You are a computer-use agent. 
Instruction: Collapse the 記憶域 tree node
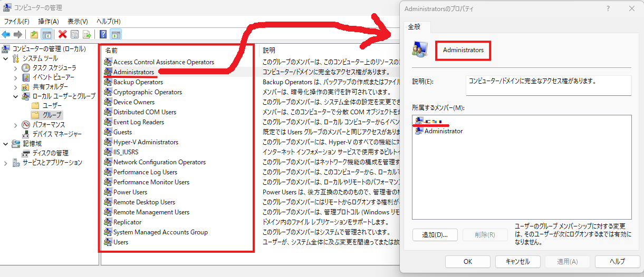pos(6,143)
